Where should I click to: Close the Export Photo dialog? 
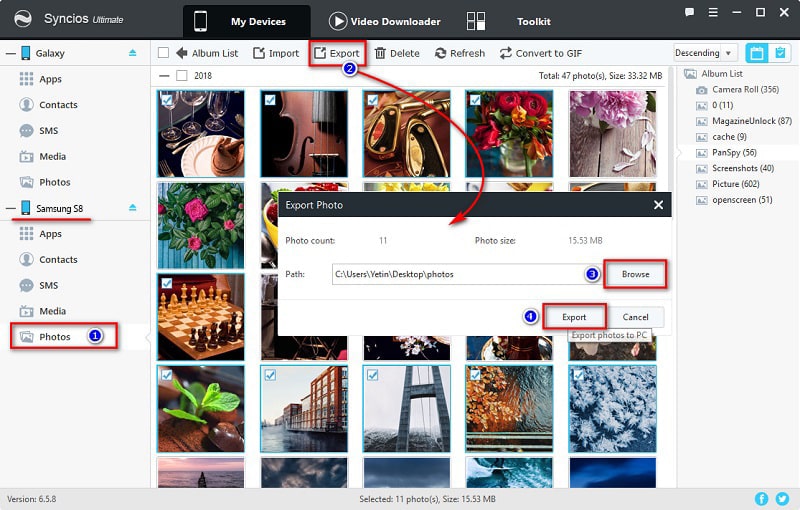pos(658,205)
